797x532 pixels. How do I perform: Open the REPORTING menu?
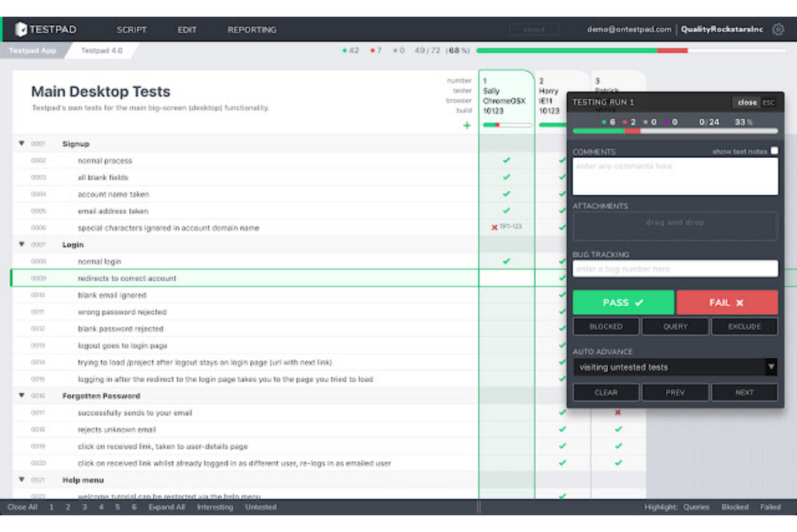pos(252,30)
